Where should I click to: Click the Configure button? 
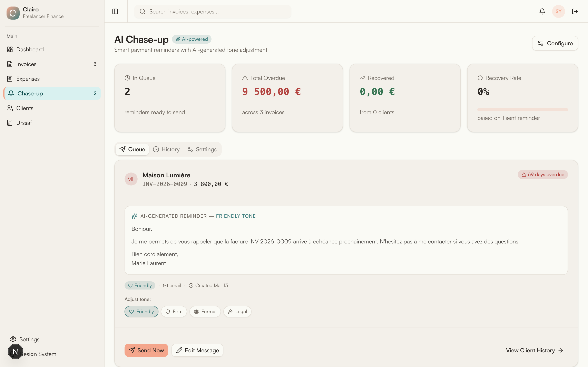[x=555, y=43]
